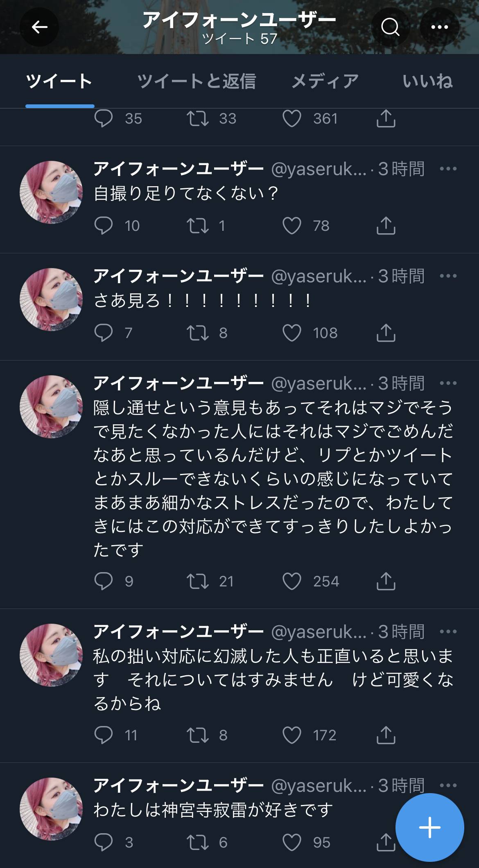Select the いいね tab
This screenshot has height=868, width=479.
pyautogui.click(x=427, y=81)
